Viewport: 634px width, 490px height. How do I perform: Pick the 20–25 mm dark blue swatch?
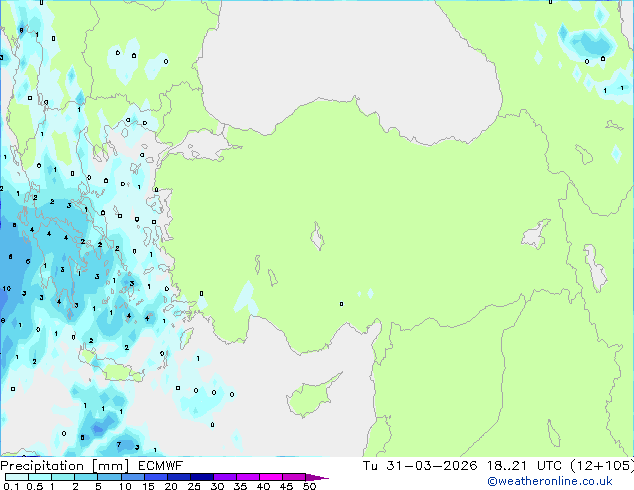point(179,477)
